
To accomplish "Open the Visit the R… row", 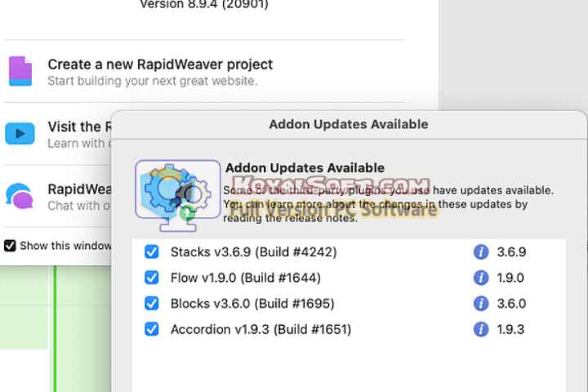I will [58, 134].
